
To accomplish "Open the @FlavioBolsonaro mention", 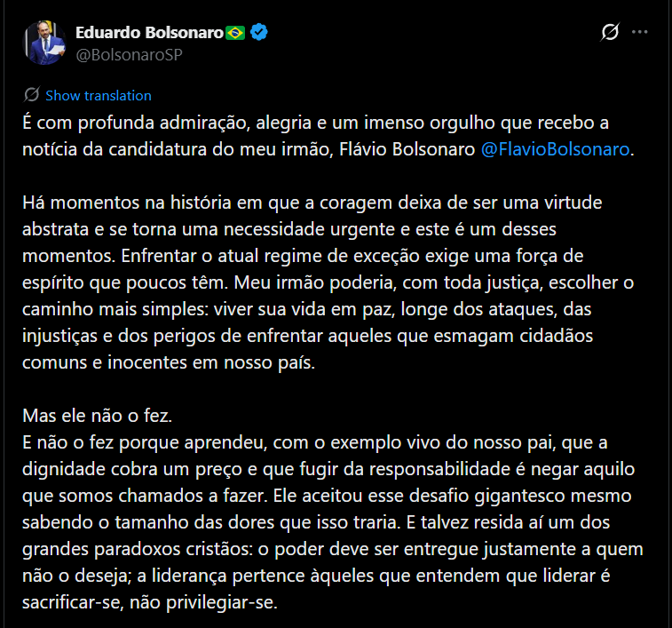I will (x=555, y=149).
